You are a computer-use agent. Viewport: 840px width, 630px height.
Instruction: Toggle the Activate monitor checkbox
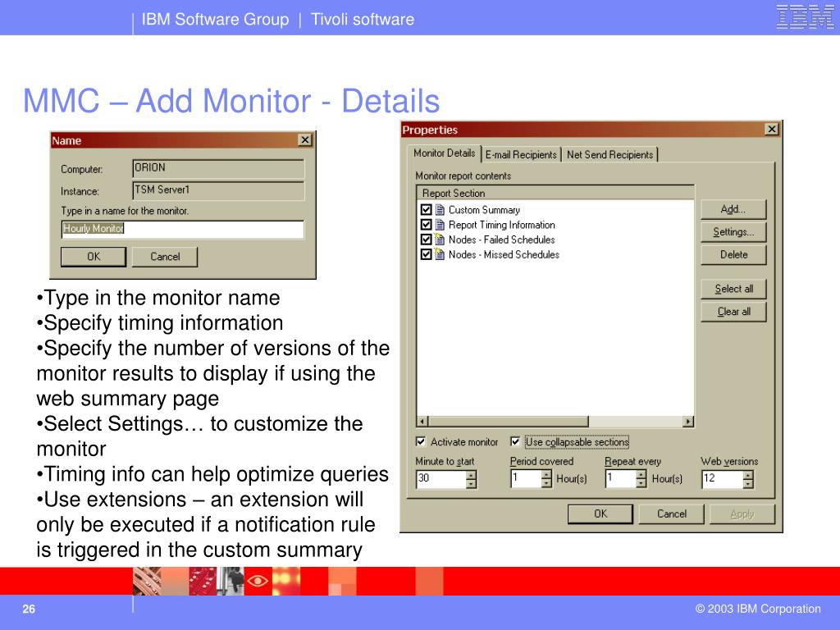click(421, 441)
